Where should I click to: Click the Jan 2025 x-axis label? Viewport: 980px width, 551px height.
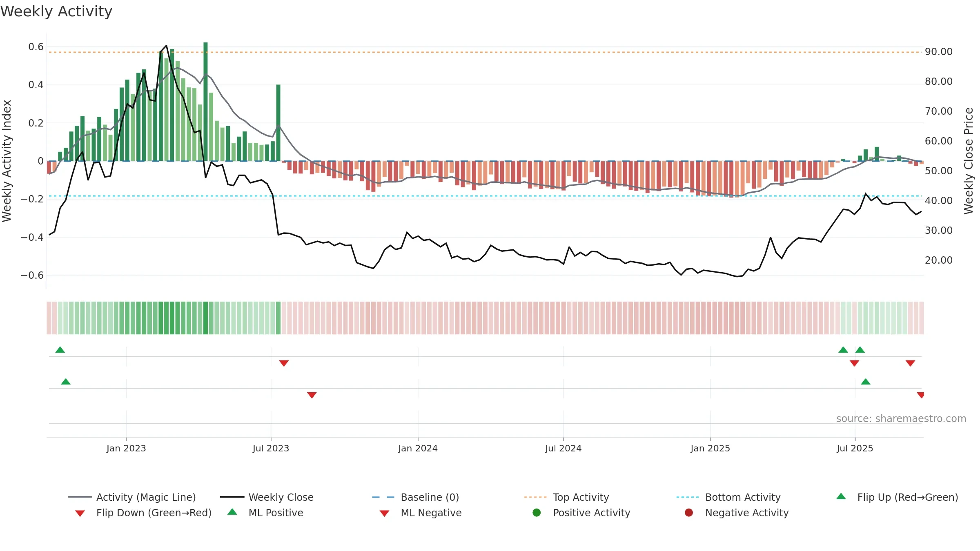pos(710,448)
